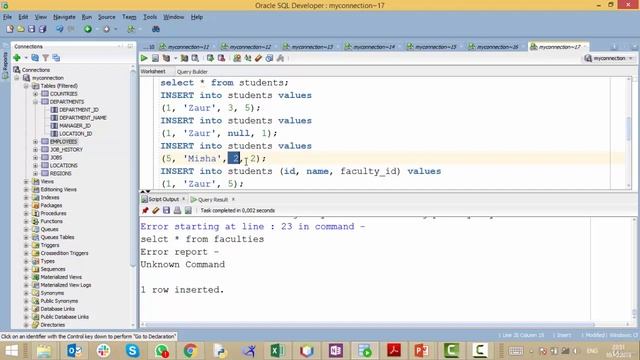Expand the COUNTRIES table node
The height and width of the screenshot is (360, 640).
tap(36, 94)
